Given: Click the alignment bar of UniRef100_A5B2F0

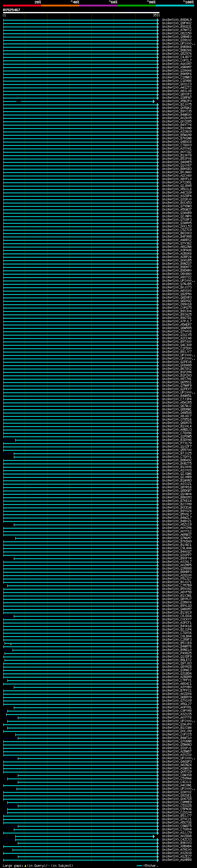Looking at the screenshot, I should tap(79, 101).
